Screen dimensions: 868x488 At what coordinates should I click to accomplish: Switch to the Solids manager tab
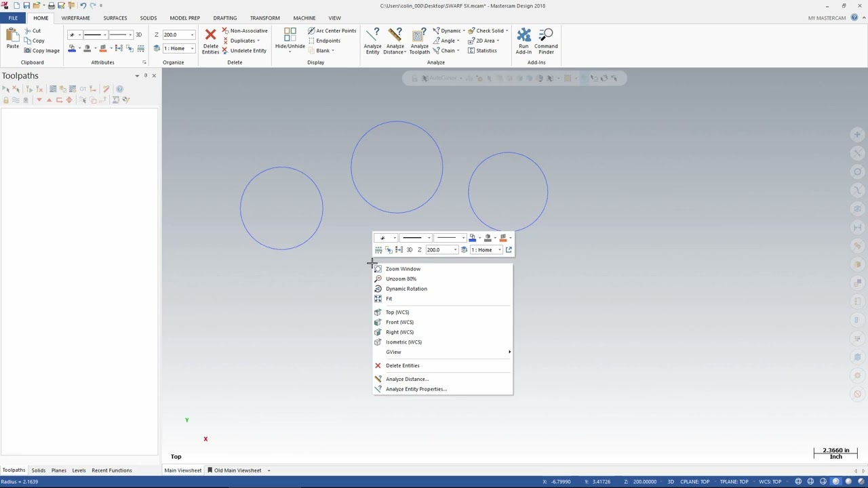38,470
